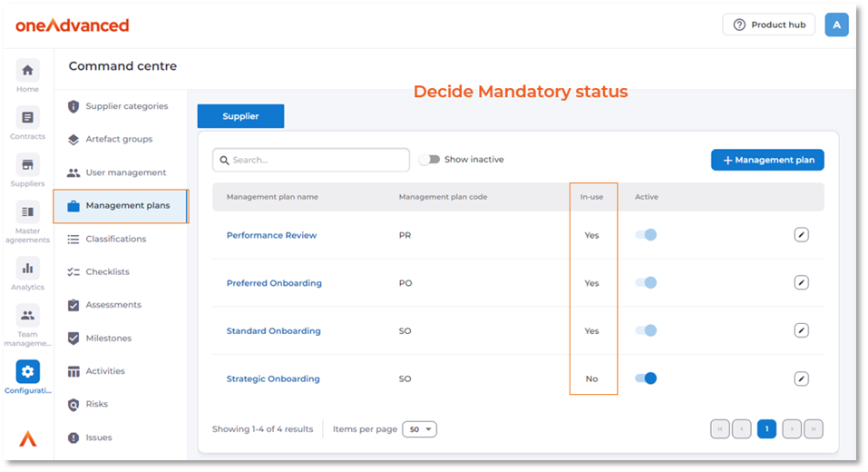This screenshot has width=868, height=472.
Task: Go to last page of results
Action: point(814,429)
